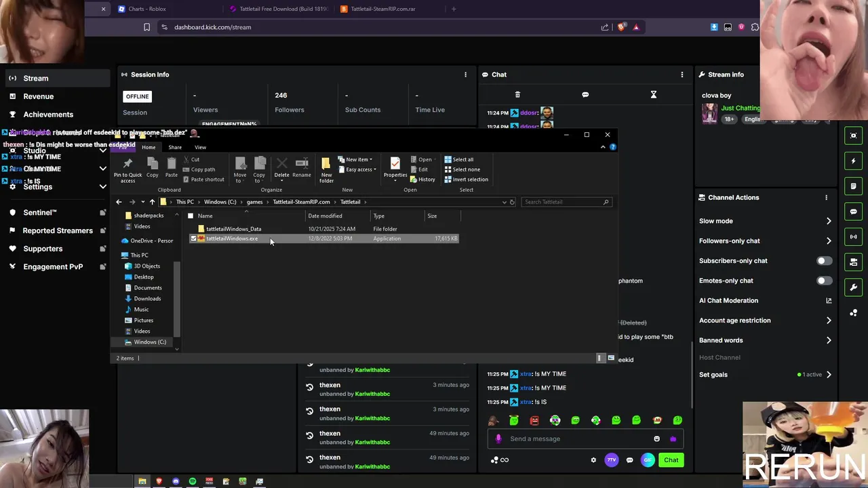This screenshot has width=868, height=488.
Task: Refresh the Explorer address bar
Action: tap(512, 202)
